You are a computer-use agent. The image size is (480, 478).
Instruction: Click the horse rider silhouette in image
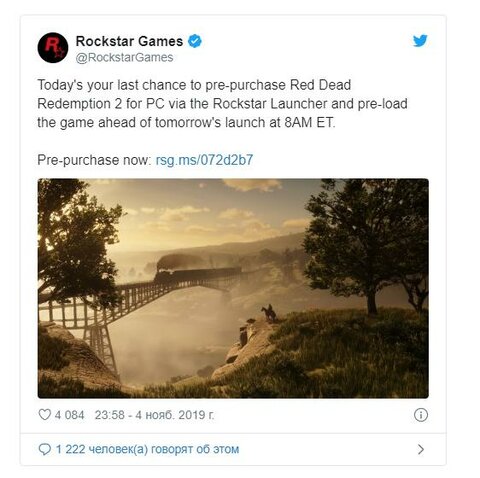pyautogui.click(x=269, y=313)
